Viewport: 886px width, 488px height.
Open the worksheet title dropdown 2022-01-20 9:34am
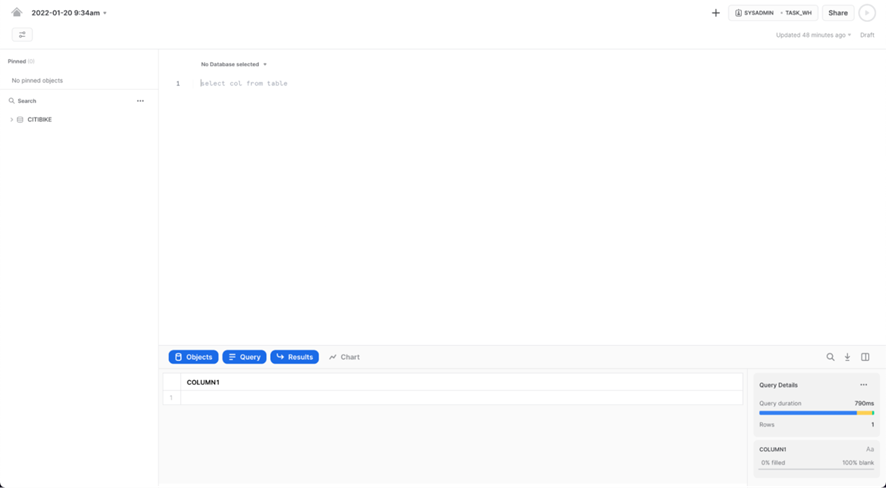point(69,13)
